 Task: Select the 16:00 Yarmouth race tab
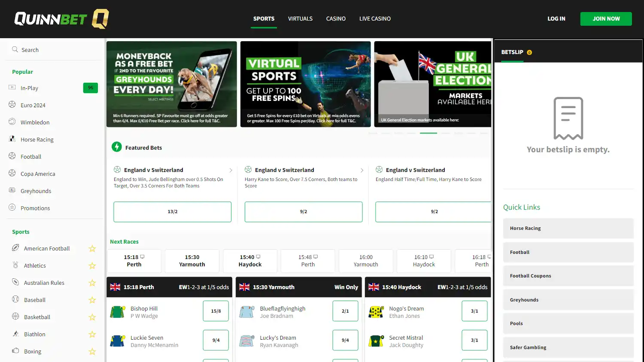tap(366, 261)
